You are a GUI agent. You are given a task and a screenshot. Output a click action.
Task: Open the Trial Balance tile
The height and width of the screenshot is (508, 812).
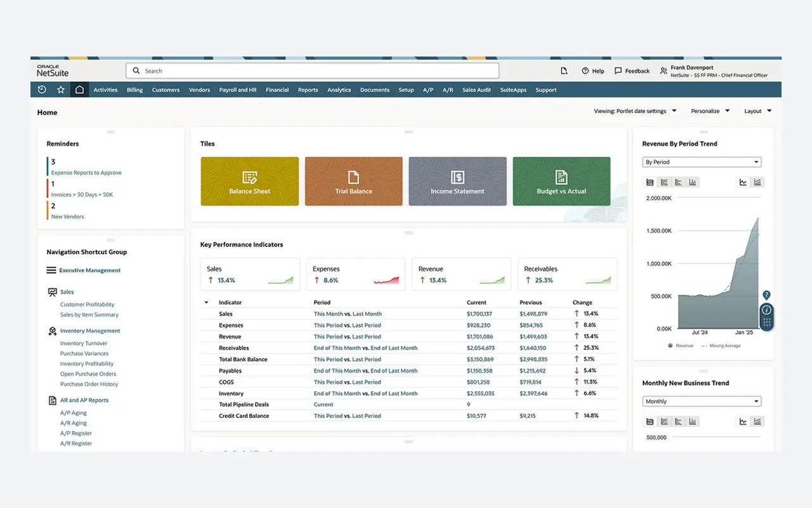coord(354,182)
